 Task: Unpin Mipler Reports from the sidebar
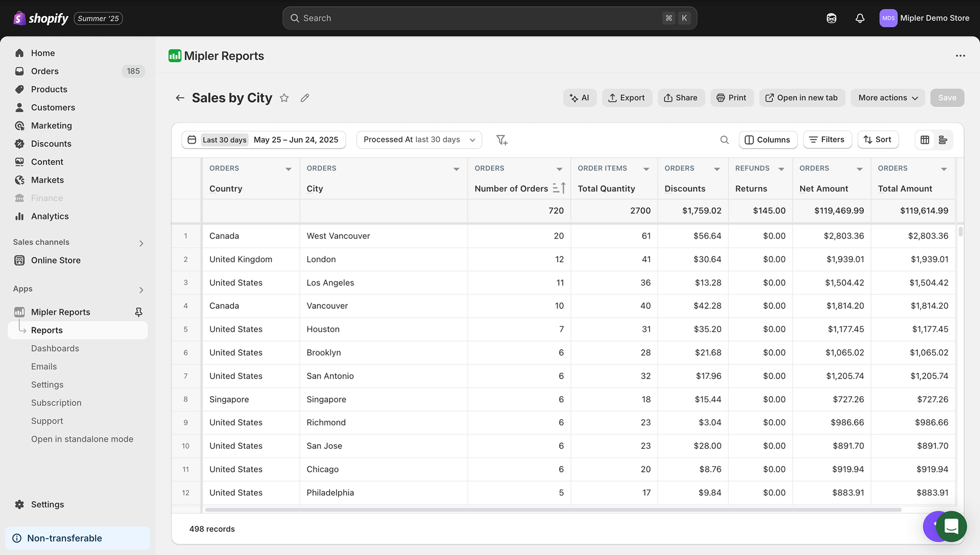click(x=139, y=311)
